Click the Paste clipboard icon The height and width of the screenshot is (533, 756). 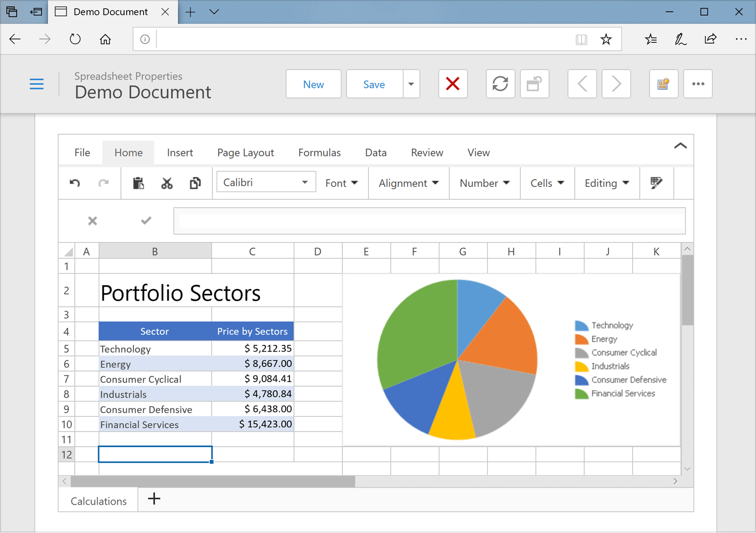(x=138, y=183)
